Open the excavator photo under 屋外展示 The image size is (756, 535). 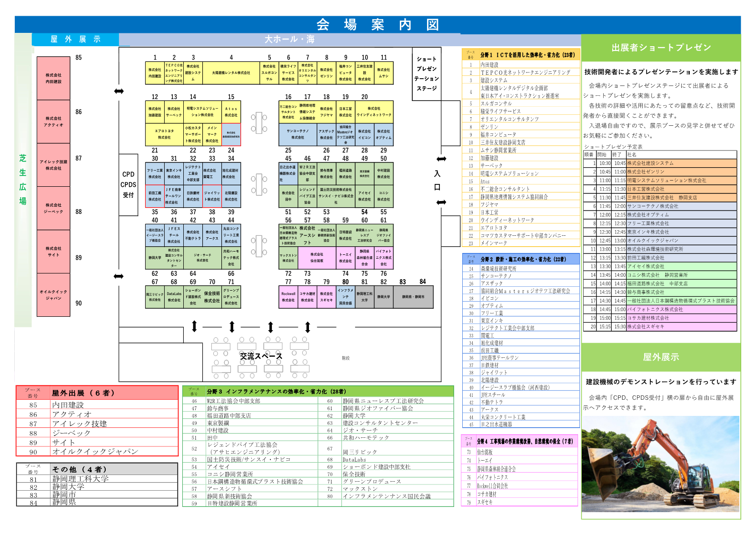(x=660, y=464)
